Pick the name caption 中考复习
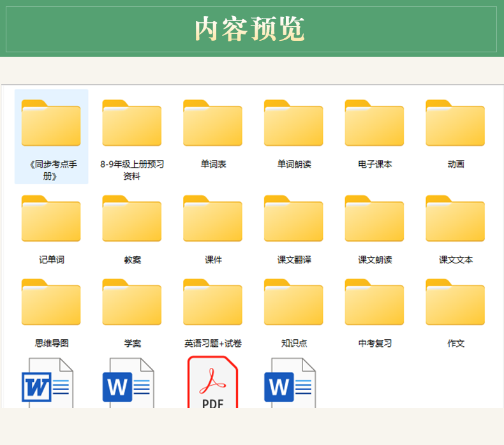This screenshot has height=445, width=504. coord(375,343)
